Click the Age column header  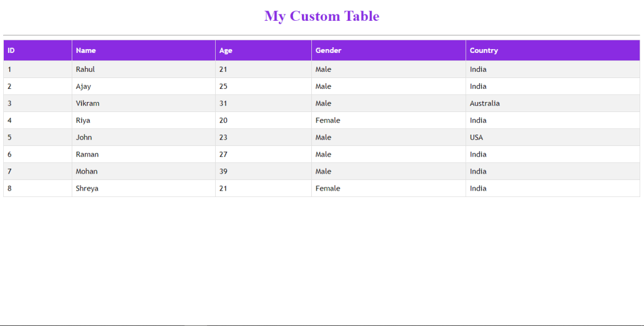click(x=264, y=50)
